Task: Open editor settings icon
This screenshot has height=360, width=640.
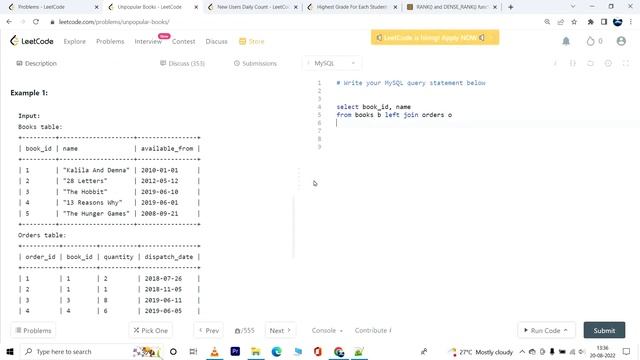Action: 608,63
